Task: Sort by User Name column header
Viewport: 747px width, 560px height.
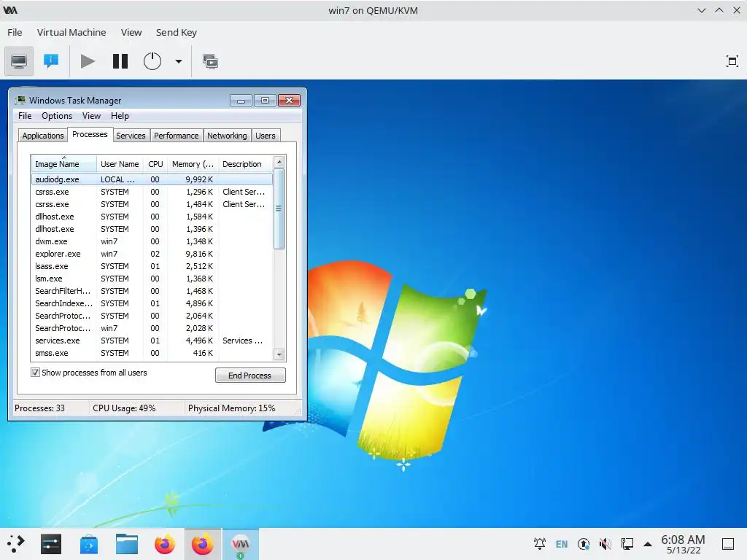Action: [x=120, y=164]
